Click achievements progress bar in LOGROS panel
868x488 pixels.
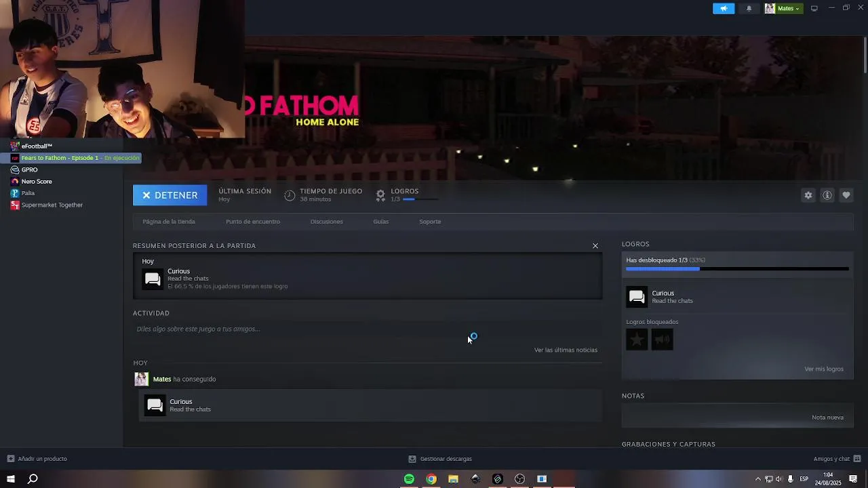[737, 269]
